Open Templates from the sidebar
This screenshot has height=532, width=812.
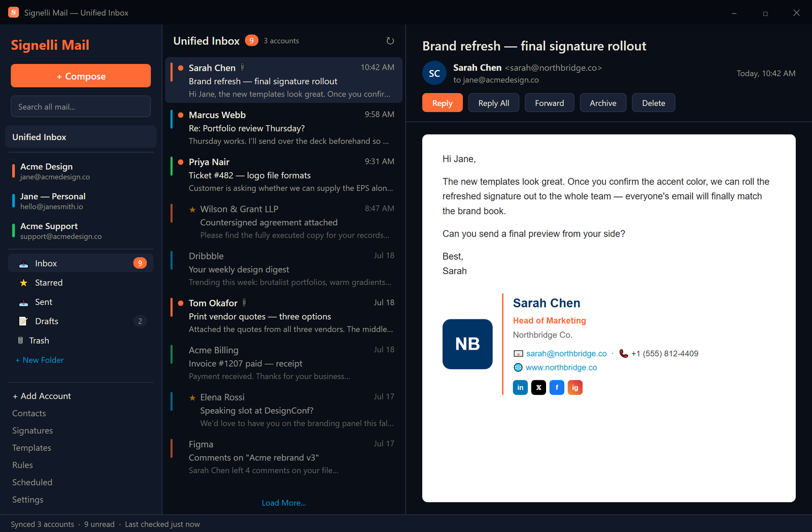click(x=31, y=448)
